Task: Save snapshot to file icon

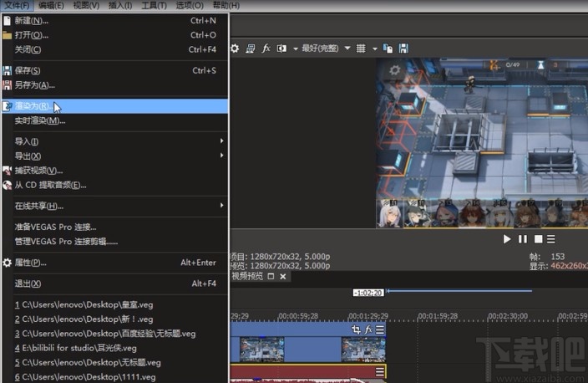Action: pyautogui.click(x=403, y=49)
